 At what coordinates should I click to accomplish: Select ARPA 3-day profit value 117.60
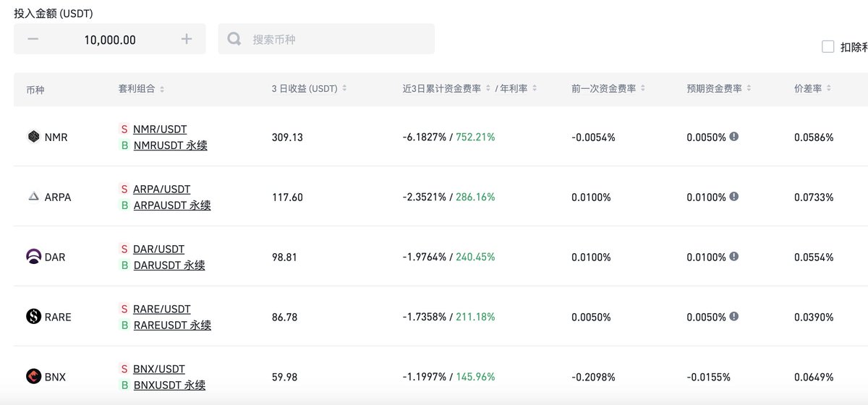point(287,197)
